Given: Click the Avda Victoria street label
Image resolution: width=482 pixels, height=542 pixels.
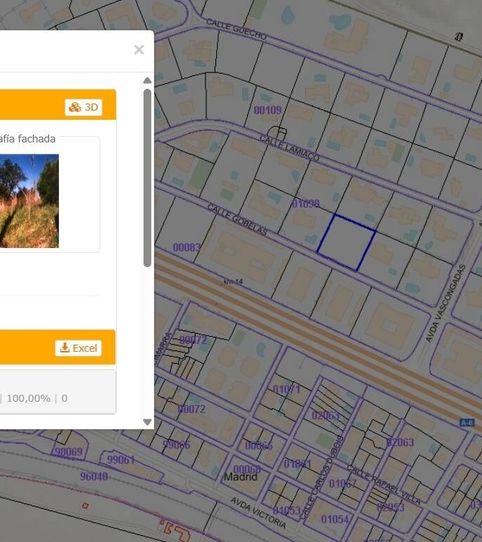Looking at the screenshot, I should tap(258, 513).
